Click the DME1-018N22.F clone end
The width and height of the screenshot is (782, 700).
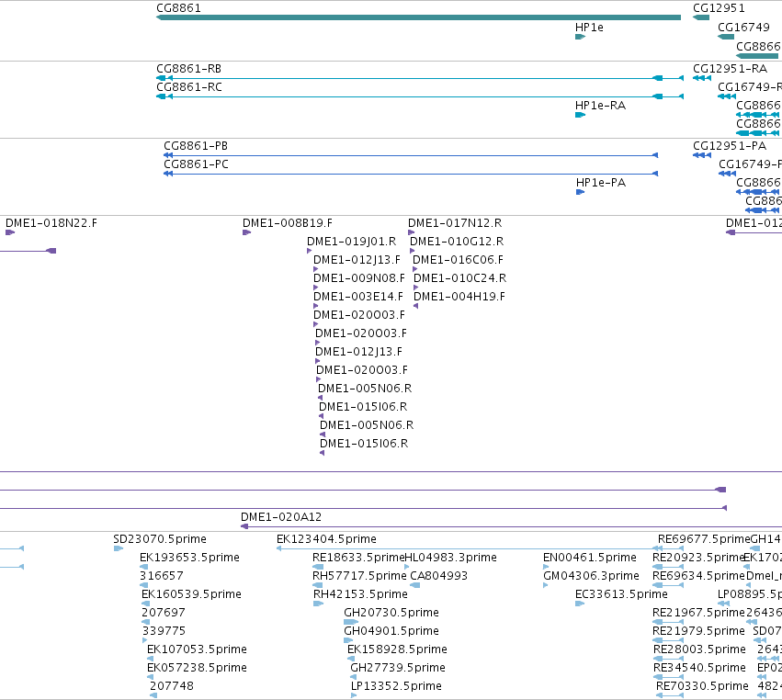pyautogui.click(x=10, y=232)
